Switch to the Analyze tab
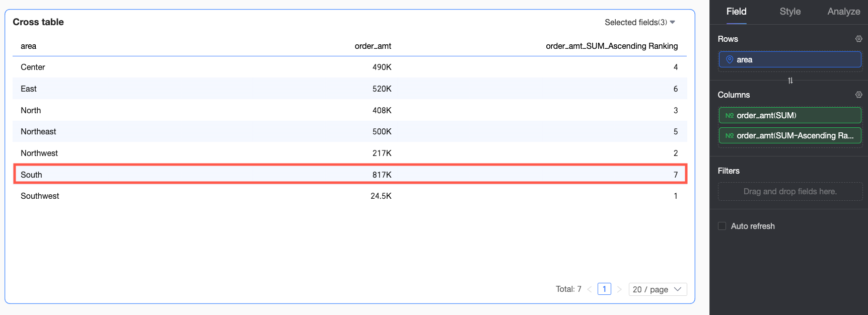The image size is (868, 315). click(843, 12)
